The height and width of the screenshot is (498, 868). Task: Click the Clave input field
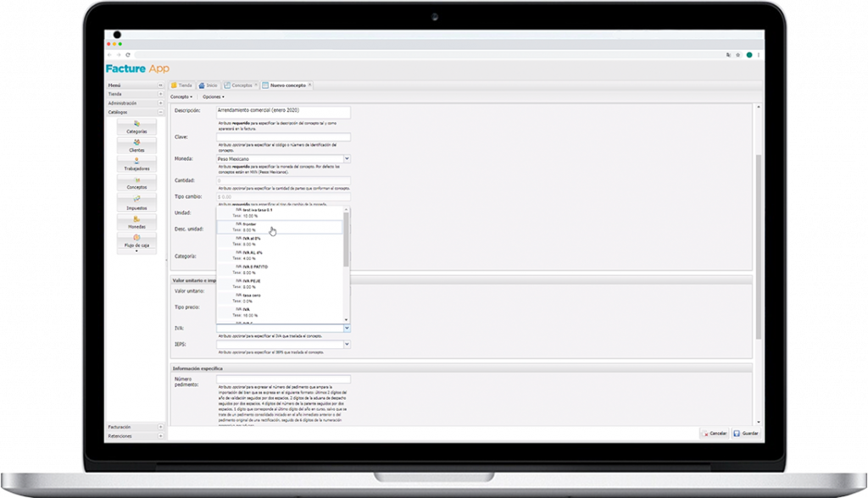283,137
